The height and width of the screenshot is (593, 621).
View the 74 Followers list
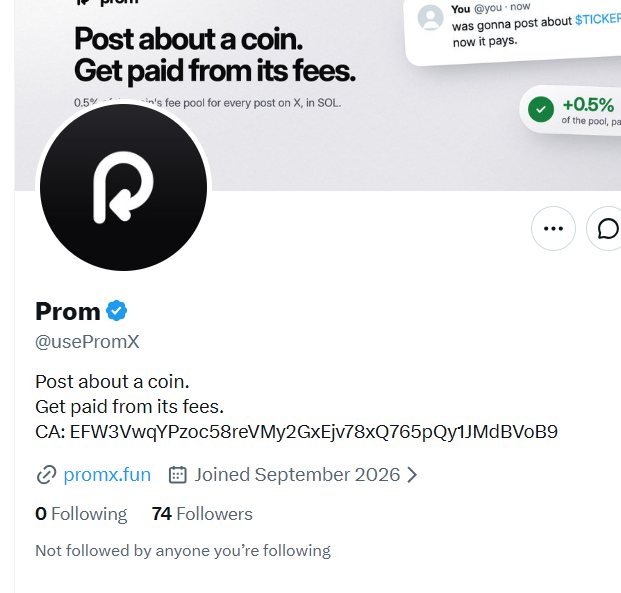(202, 514)
